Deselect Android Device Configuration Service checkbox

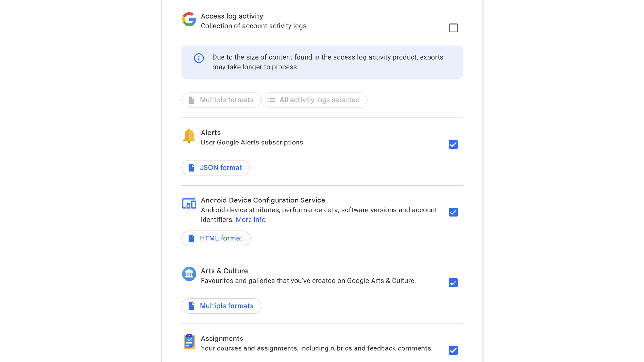coord(453,212)
